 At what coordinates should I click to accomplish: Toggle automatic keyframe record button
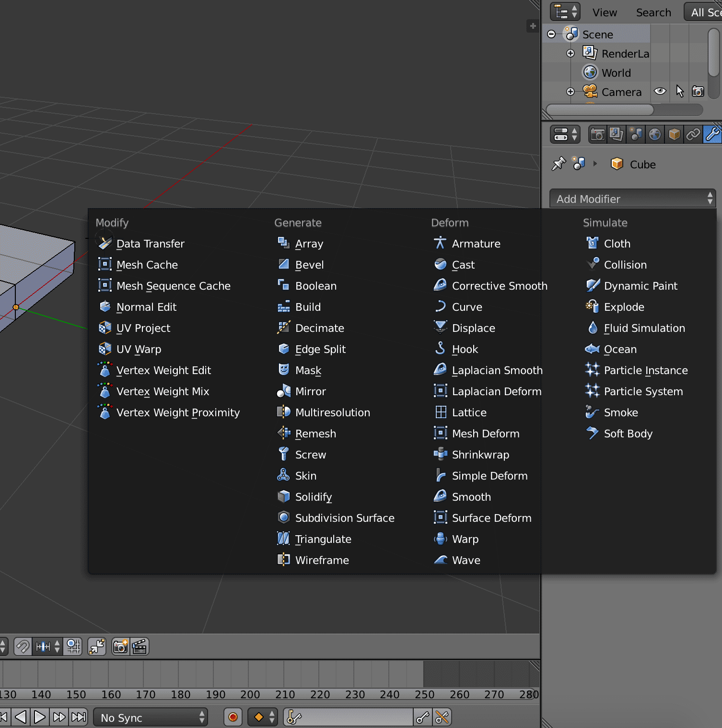click(x=233, y=717)
